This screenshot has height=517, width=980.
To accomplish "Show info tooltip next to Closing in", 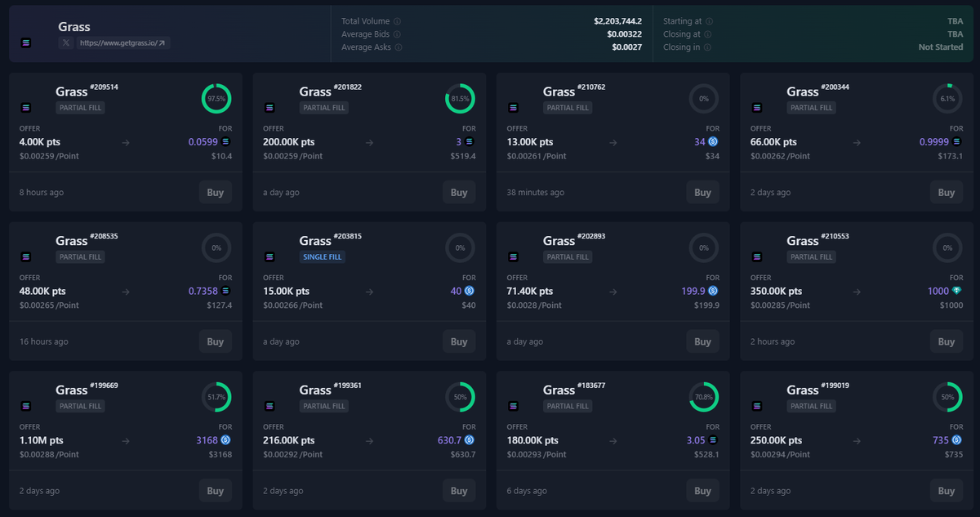I will [707, 47].
